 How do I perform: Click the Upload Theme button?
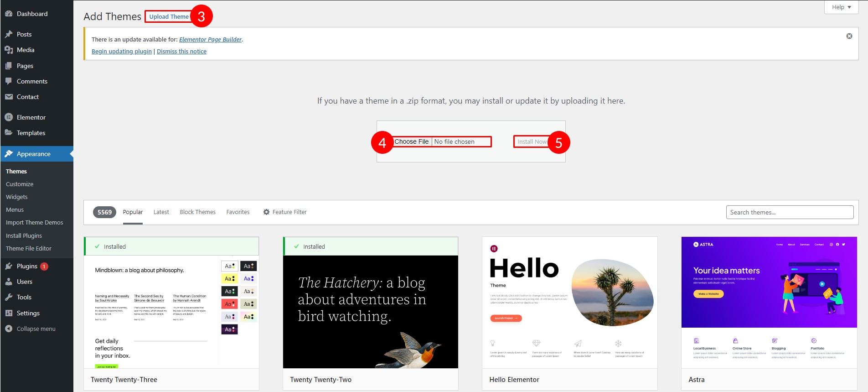tap(169, 16)
